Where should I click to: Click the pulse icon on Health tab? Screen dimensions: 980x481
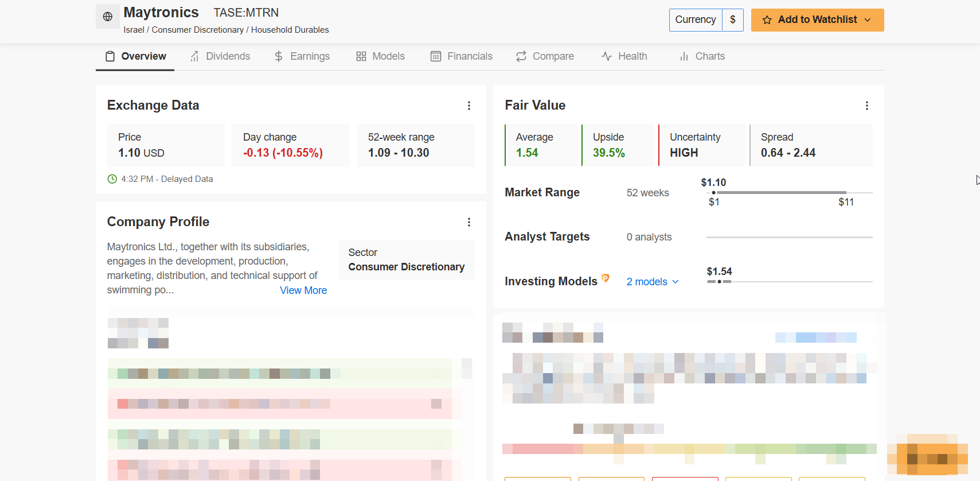click(607, 56)
